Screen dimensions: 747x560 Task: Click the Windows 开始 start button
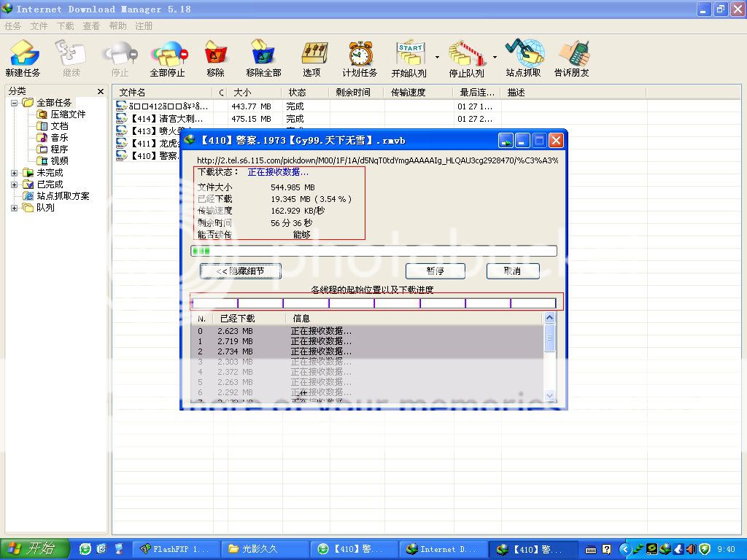(34, 549)
